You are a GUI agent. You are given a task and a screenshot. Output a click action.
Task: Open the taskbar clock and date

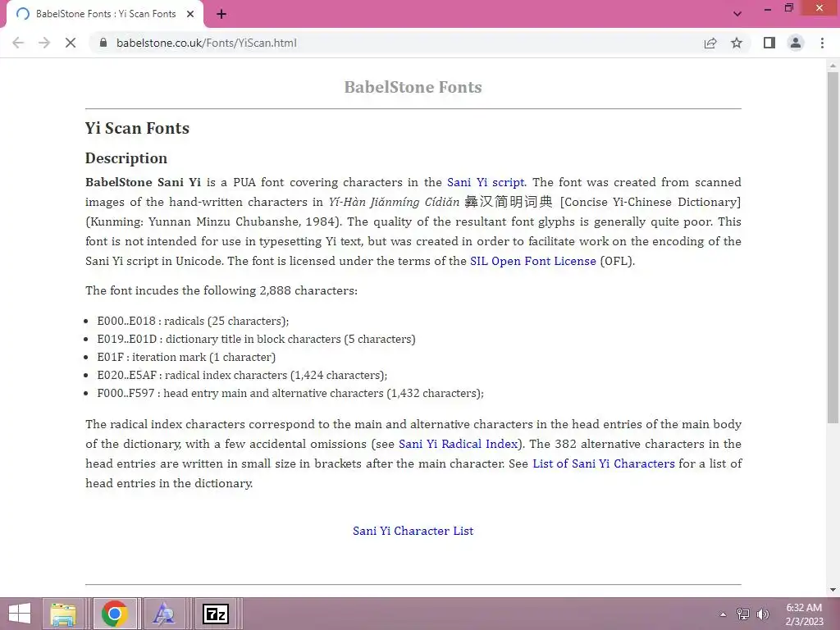[x=804, y=614]
